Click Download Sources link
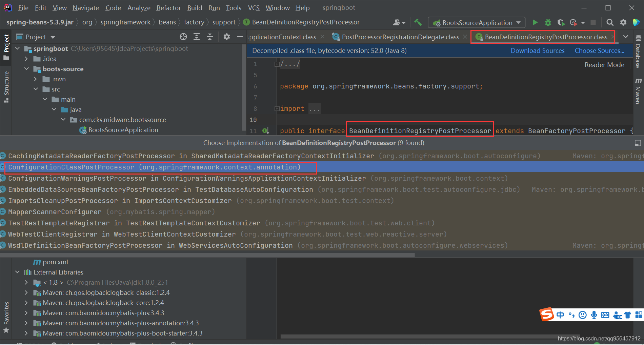644x345 pixels. [x=538, y=50]
